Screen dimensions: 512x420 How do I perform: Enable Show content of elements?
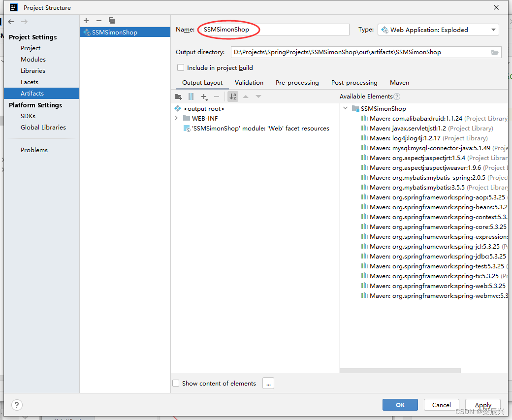tap(176, 383)
